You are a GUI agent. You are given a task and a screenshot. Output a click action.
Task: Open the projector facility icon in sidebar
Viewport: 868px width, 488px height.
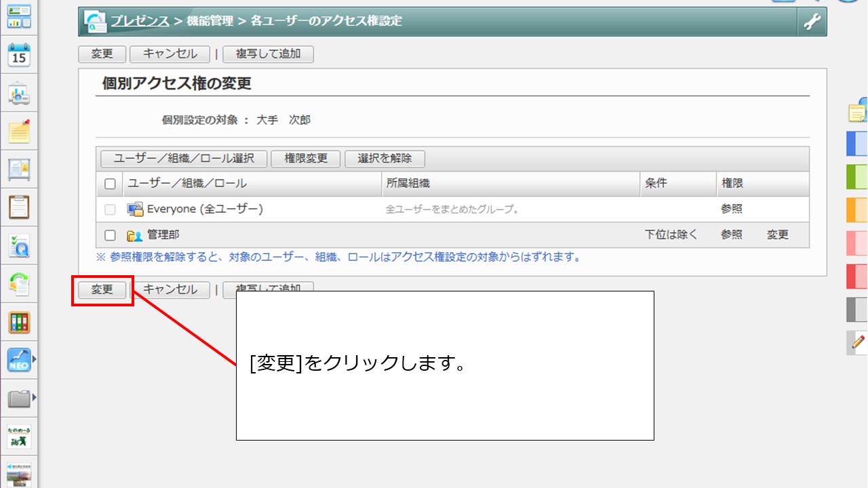click(19, 94)
